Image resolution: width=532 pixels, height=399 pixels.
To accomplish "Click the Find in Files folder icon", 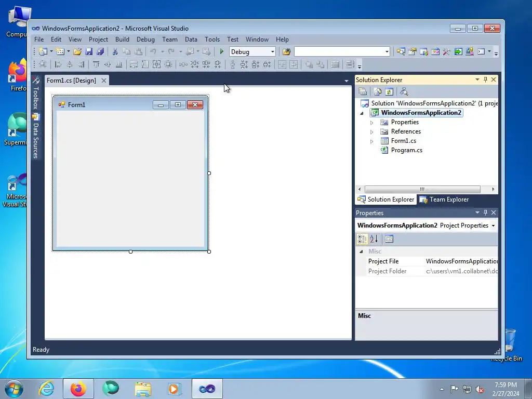I will pos(286,51).
